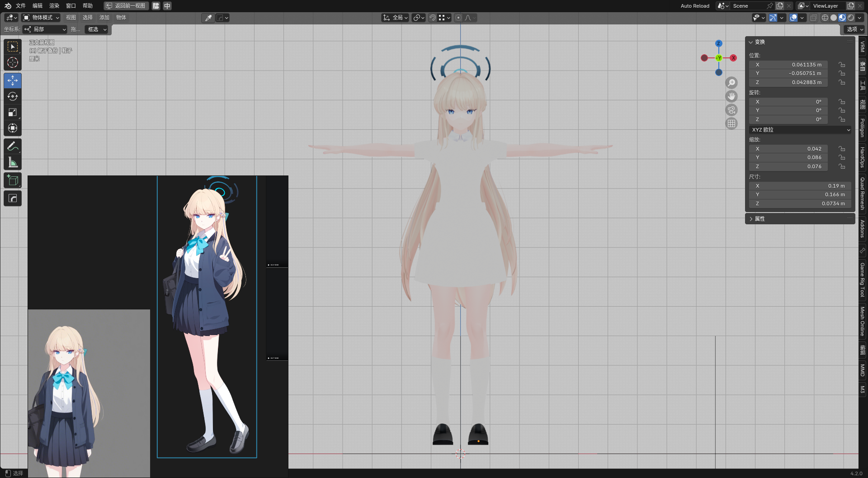Click the location Z value field

tap(788, 82)
